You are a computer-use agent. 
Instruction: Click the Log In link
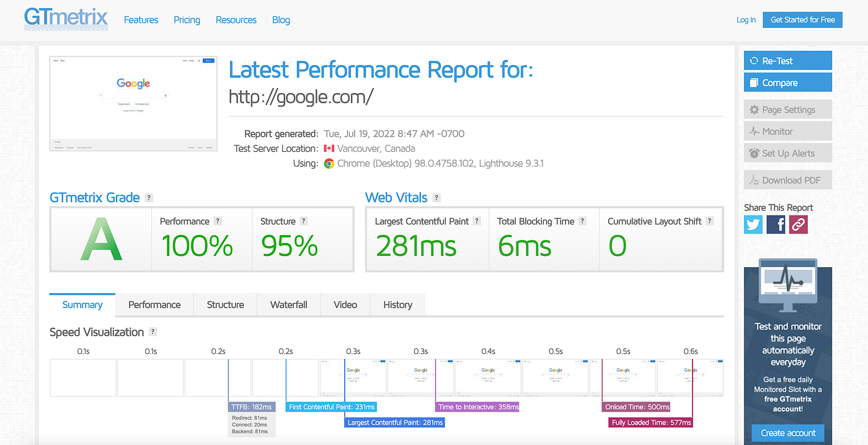[746, 20]
